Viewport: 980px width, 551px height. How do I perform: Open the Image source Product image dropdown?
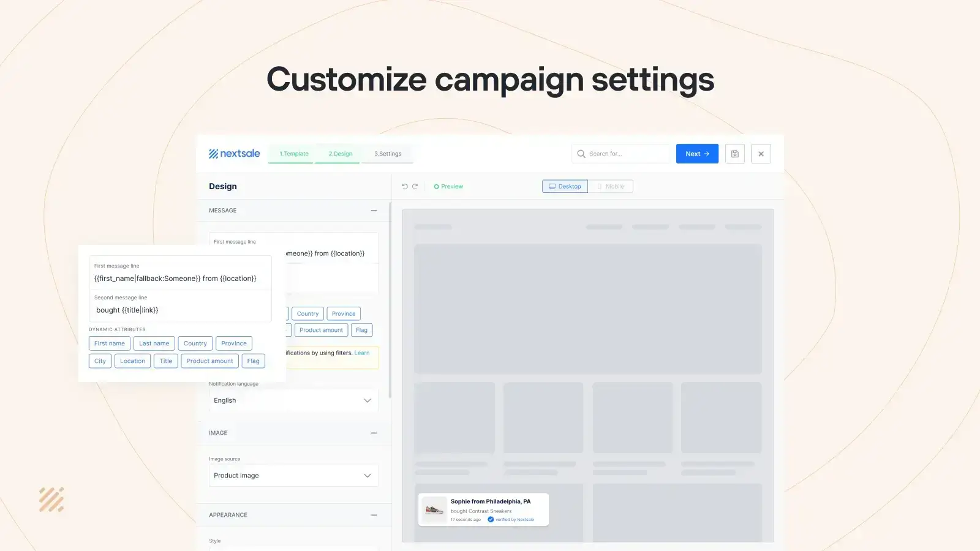coord(294,476)
